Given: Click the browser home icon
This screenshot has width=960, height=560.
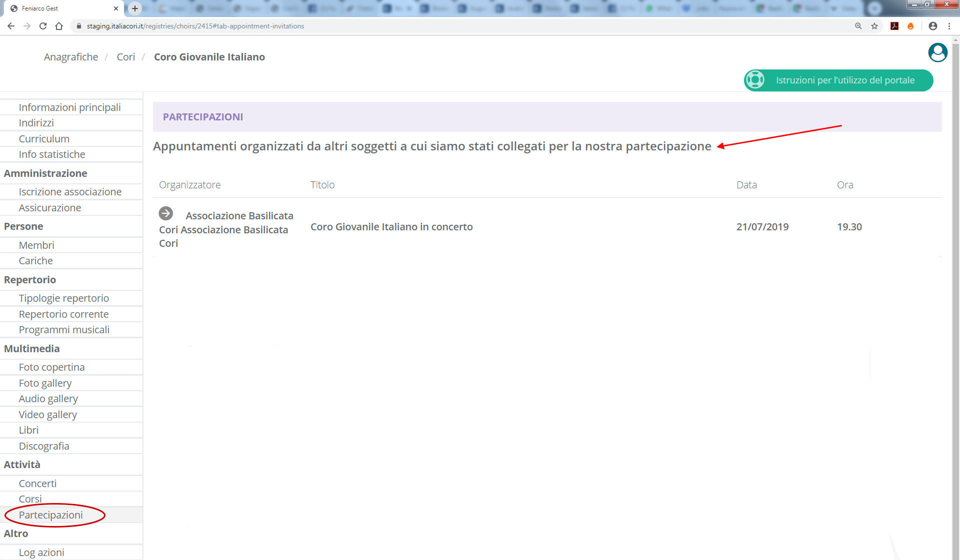Looking at the screenshot, I should (x=59, y=26).
